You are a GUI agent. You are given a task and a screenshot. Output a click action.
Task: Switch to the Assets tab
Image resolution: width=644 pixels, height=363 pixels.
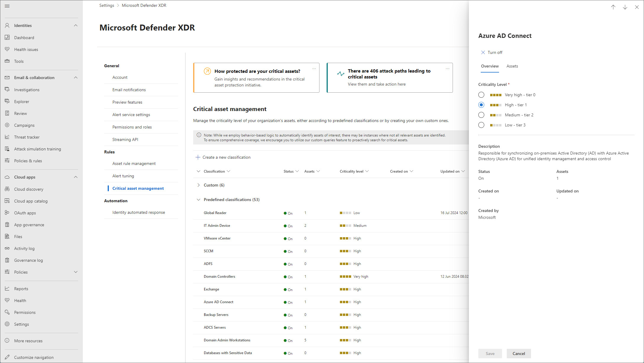[512, 66]
